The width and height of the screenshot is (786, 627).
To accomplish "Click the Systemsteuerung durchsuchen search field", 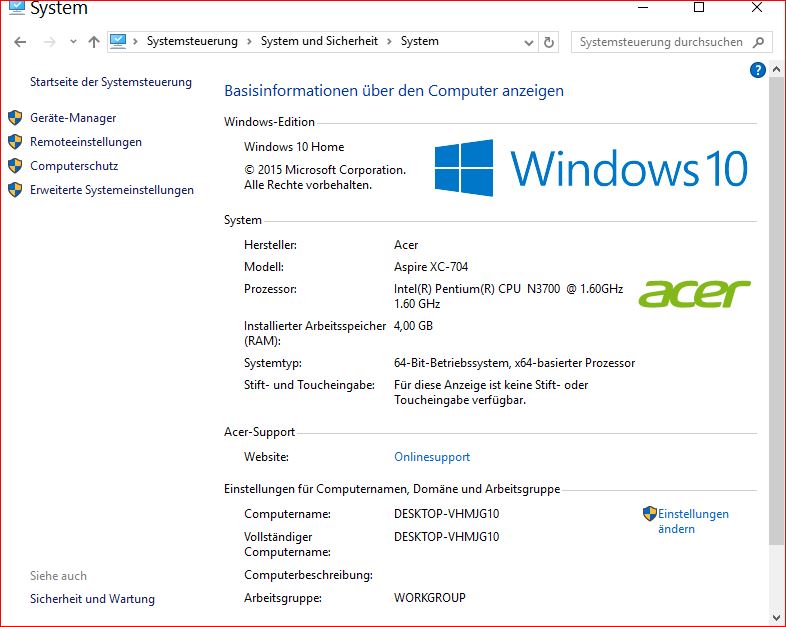I will tap(660, 42).
